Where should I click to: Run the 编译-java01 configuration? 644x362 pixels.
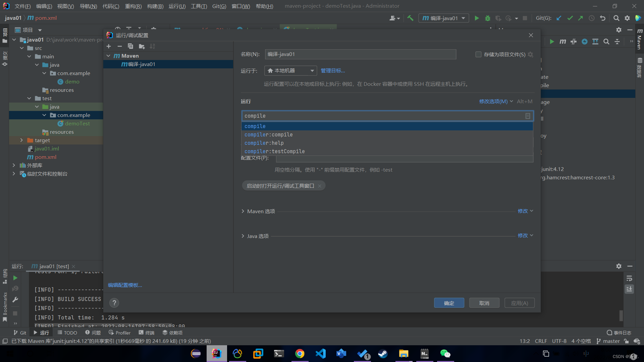[x=477, y=18]
